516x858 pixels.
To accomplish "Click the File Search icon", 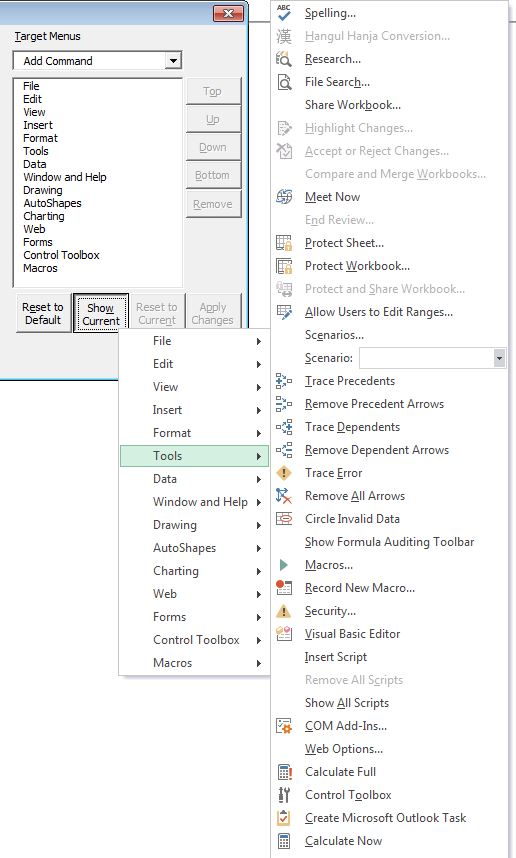I will pyautogui.click(x=284, y=82).
